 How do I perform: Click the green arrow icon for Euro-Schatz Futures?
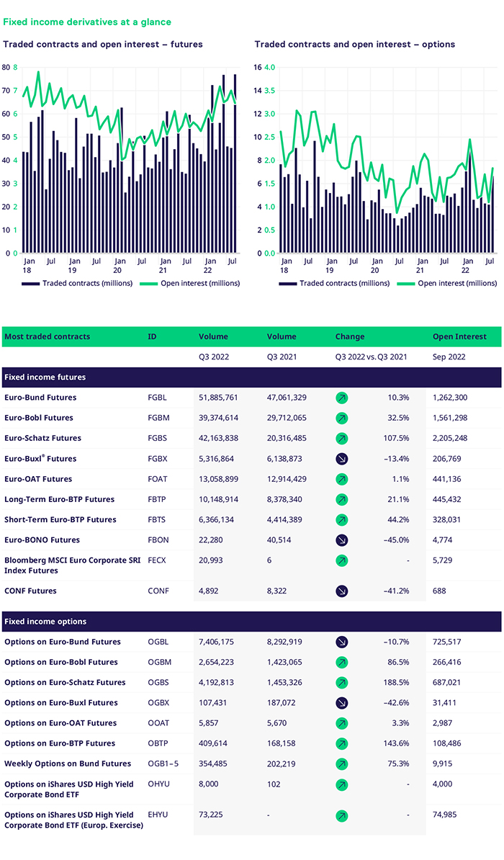click(x=341, y=438)
